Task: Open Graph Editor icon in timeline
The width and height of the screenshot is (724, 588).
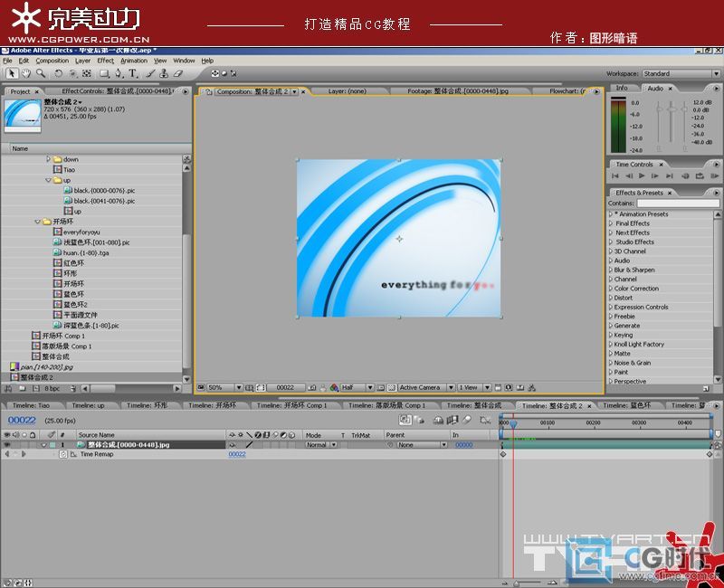Action: point(485,420)
